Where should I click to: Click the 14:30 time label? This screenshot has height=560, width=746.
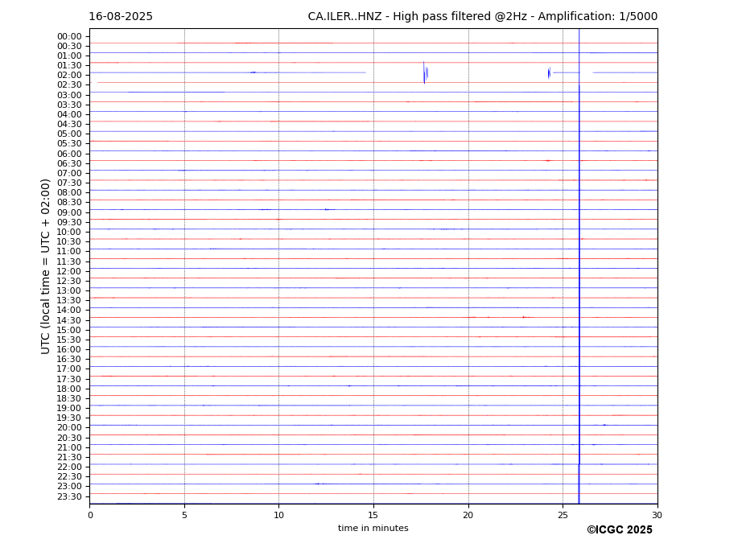[69, 320]
